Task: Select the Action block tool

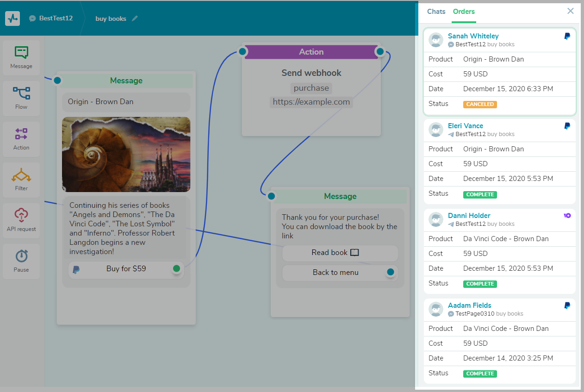Action: click(x=21, y=139)
